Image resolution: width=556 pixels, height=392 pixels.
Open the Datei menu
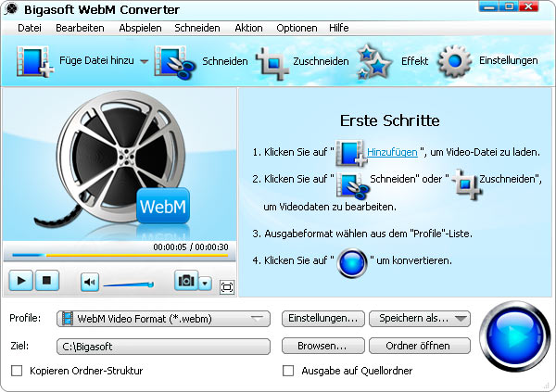pyautogui.click(x=30, y=28)
